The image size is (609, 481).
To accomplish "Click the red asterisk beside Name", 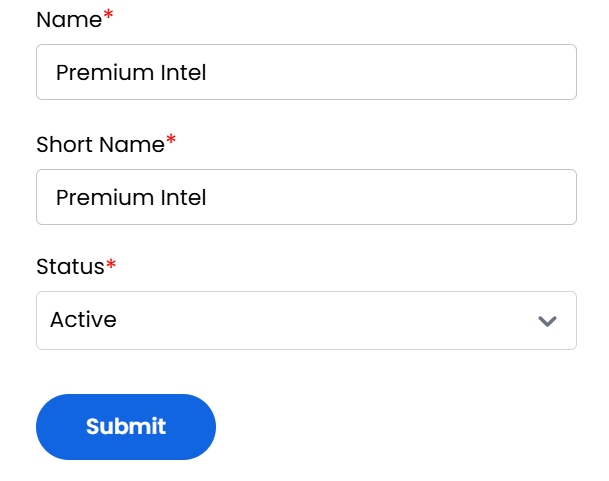I will pos(108,17).
